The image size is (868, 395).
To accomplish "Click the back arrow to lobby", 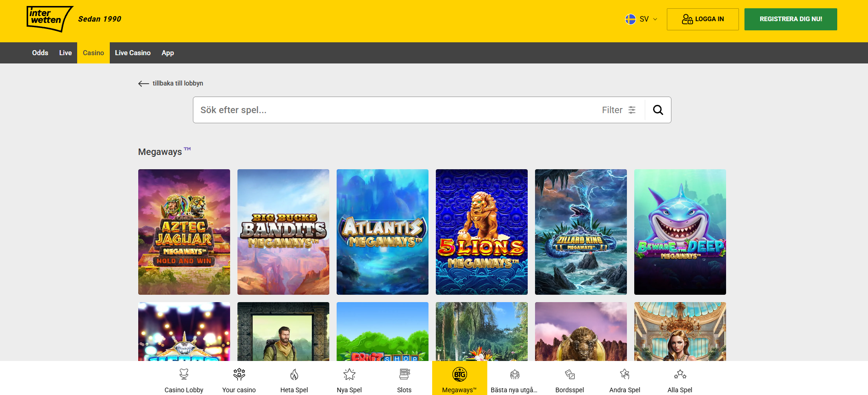I will (x=143, y=83).
